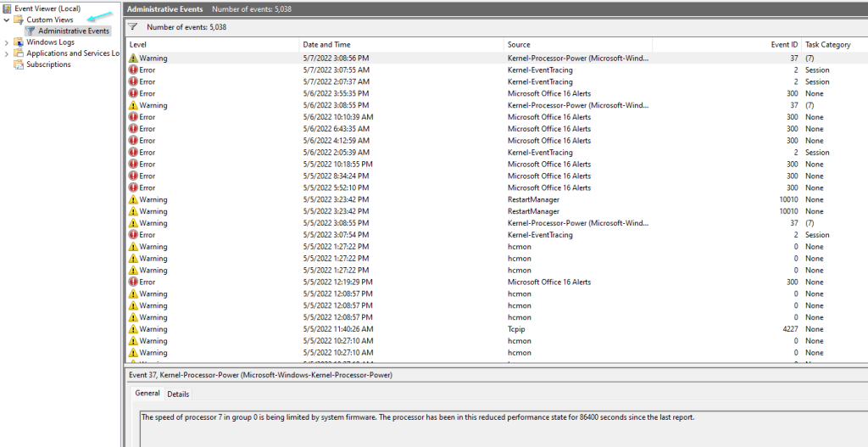Click the Subscriptions icon in the tree
The height and width of the screenshot is (447, 868).
19,64
